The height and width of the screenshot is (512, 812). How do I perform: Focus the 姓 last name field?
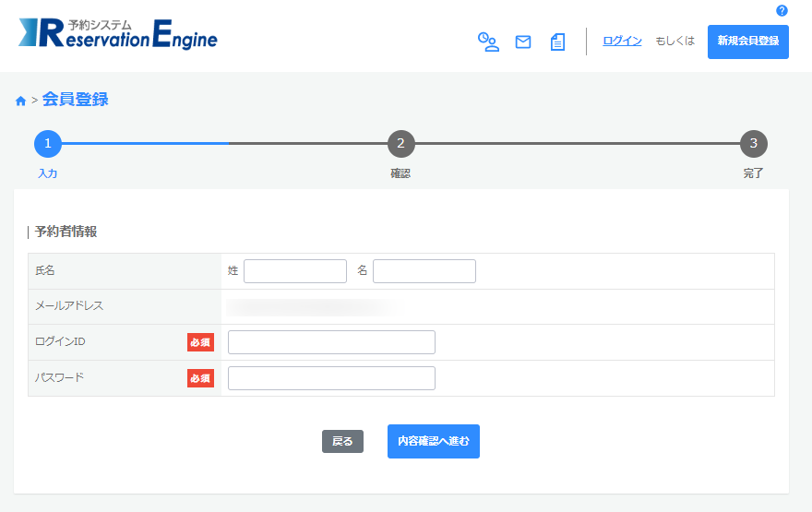pyautogui.click(x=295, y=271)
